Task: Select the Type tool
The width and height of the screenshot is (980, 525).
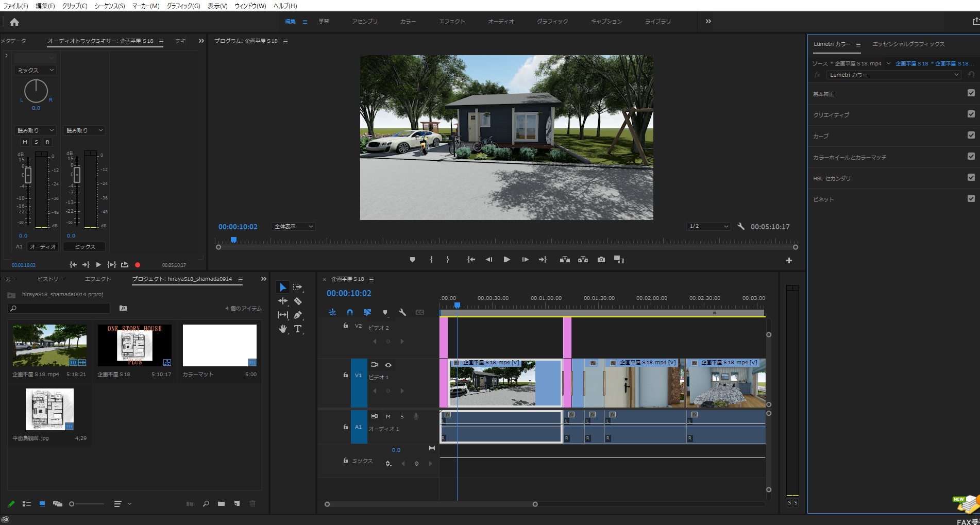Action: pos(298,329)
